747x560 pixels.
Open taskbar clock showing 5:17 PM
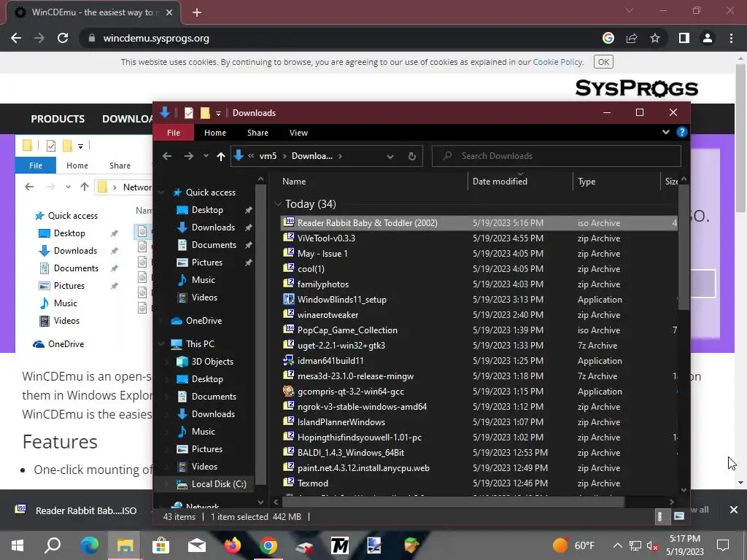click(684, 545)
